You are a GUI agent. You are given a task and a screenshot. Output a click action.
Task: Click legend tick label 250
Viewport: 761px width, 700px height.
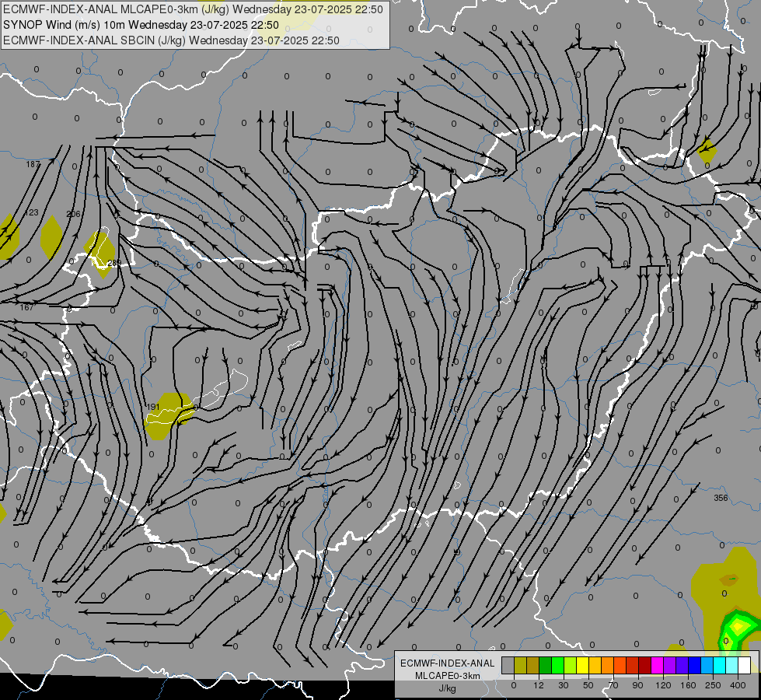coord(713,685)
